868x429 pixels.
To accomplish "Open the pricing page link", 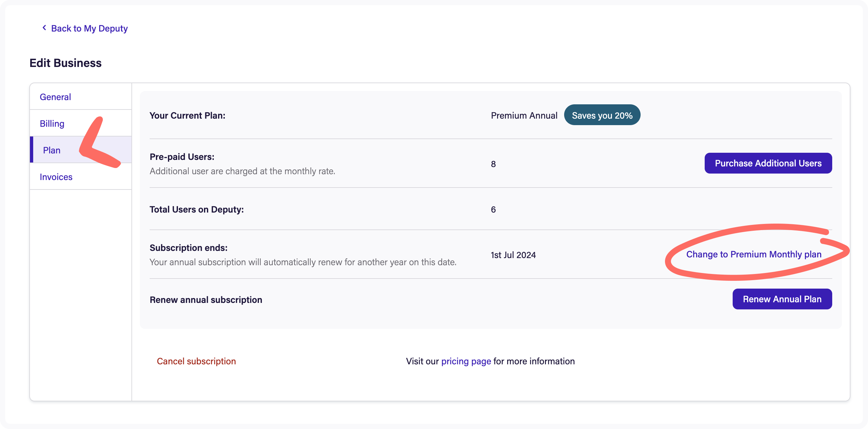I will point(466,361).
